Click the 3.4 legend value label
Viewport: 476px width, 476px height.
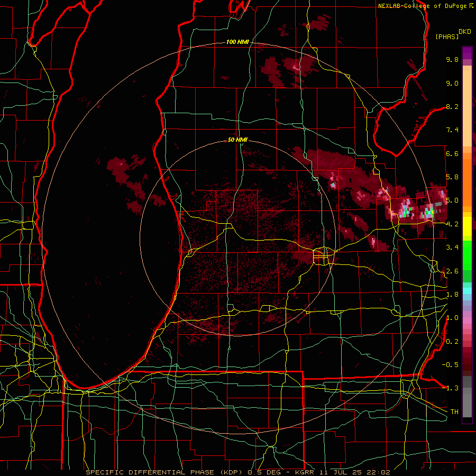point(452,248)
